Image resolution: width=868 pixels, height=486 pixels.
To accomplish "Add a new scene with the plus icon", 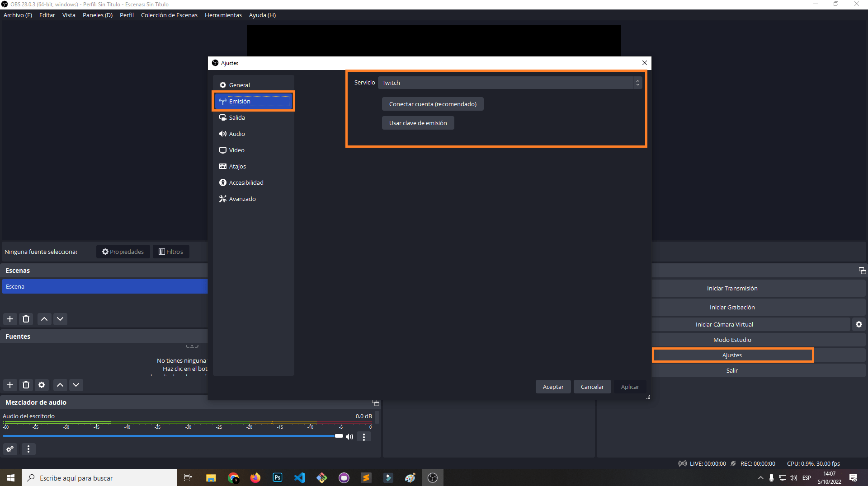I will click(10, 319).
